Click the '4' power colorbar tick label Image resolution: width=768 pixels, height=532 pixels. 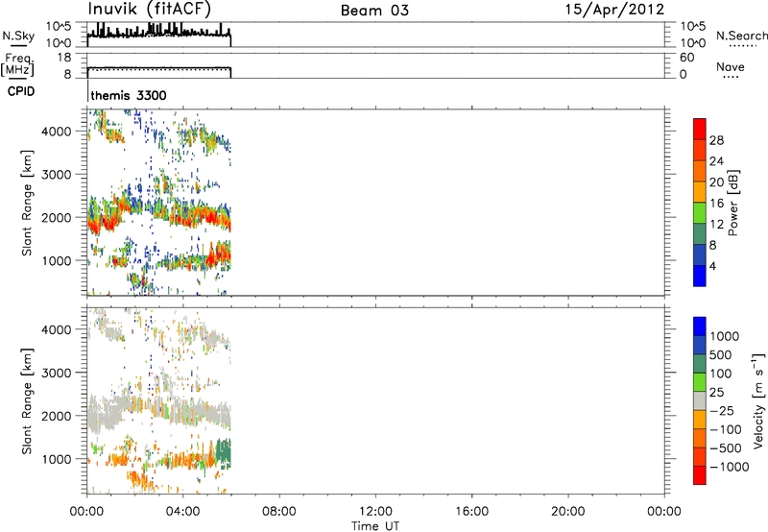(712, 266)
